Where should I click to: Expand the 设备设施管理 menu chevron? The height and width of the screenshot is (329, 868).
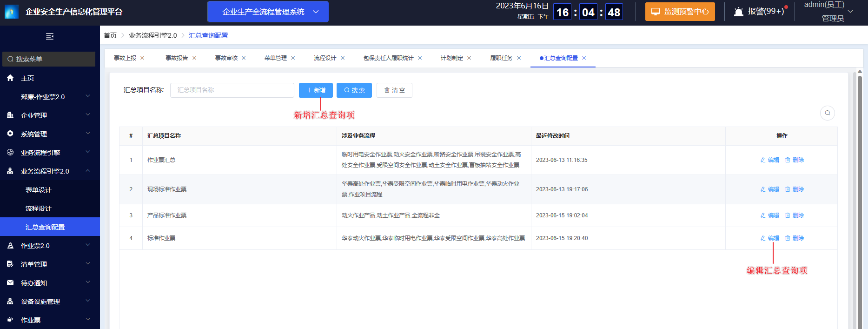pyautogui.click(x=88, y=301)
